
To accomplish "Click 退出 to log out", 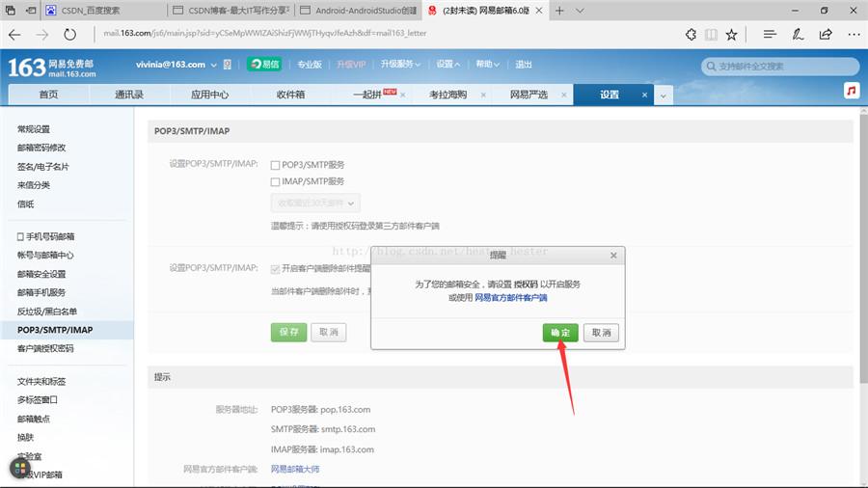I will (524, 65).
